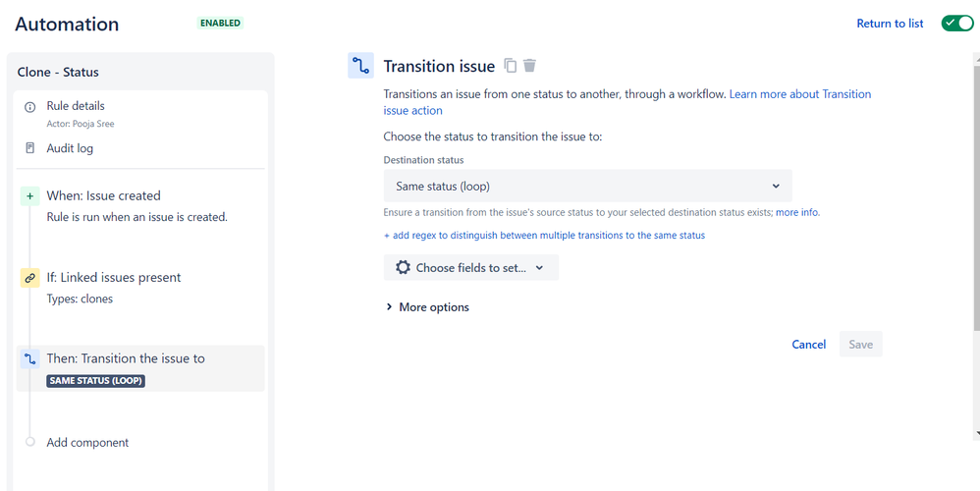Image resolution: width=980 pixels, height=491 pixels.
Task: Click the green plus trigger icon
Action: (29, 196)
